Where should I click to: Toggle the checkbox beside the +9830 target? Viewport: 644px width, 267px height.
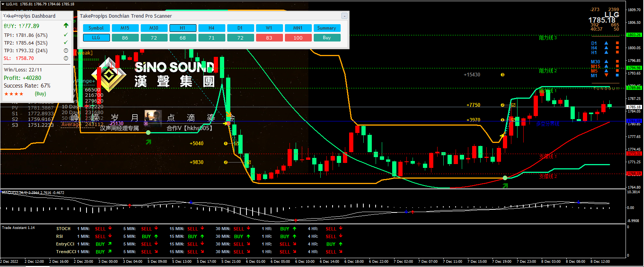[249, 162]
